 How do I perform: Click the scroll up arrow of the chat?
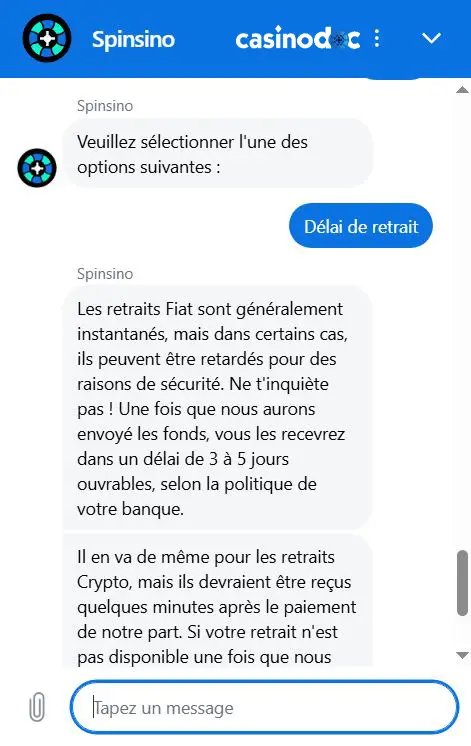[462, 90]
